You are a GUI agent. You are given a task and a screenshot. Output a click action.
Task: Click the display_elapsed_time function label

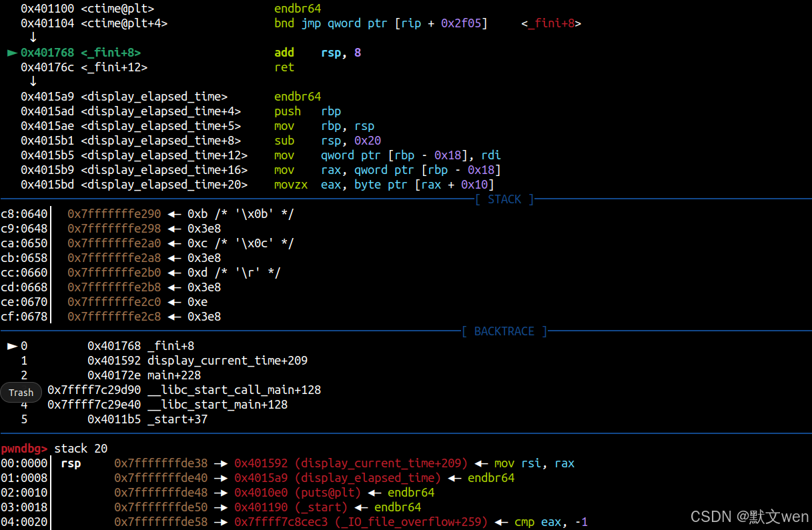[x=153, y=96]
